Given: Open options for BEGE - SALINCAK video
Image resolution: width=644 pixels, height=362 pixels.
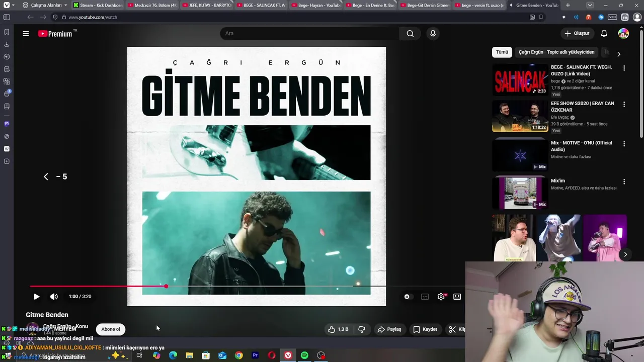Looking at the screenshot, I should (x=624, y=68).
